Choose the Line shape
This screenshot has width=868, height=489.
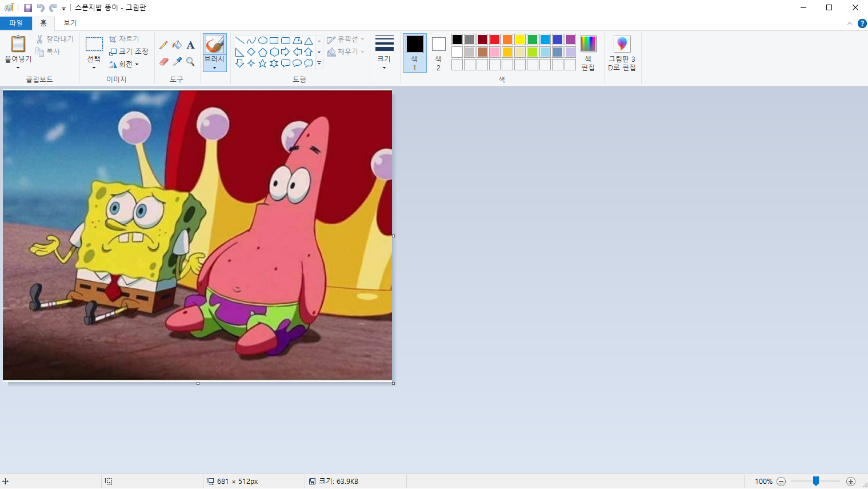pos(240,41)
